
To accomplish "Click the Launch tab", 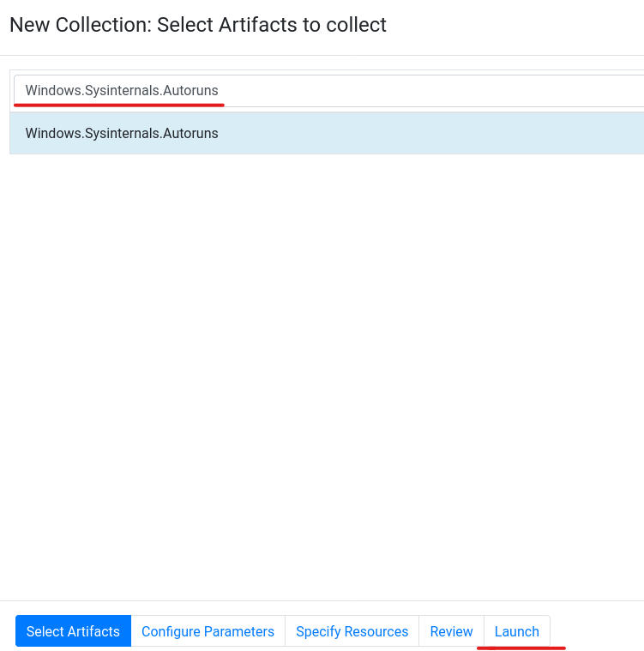I will point(517,631).
